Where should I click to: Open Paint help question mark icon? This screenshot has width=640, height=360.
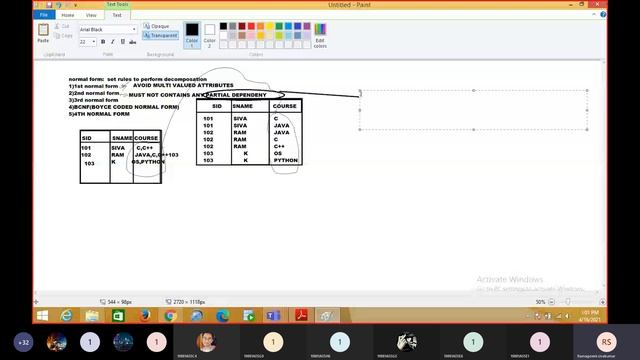point(603,14)
